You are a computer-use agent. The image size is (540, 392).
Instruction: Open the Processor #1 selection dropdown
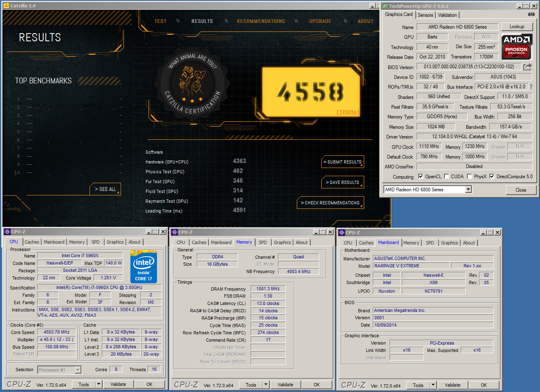[78, 370]
